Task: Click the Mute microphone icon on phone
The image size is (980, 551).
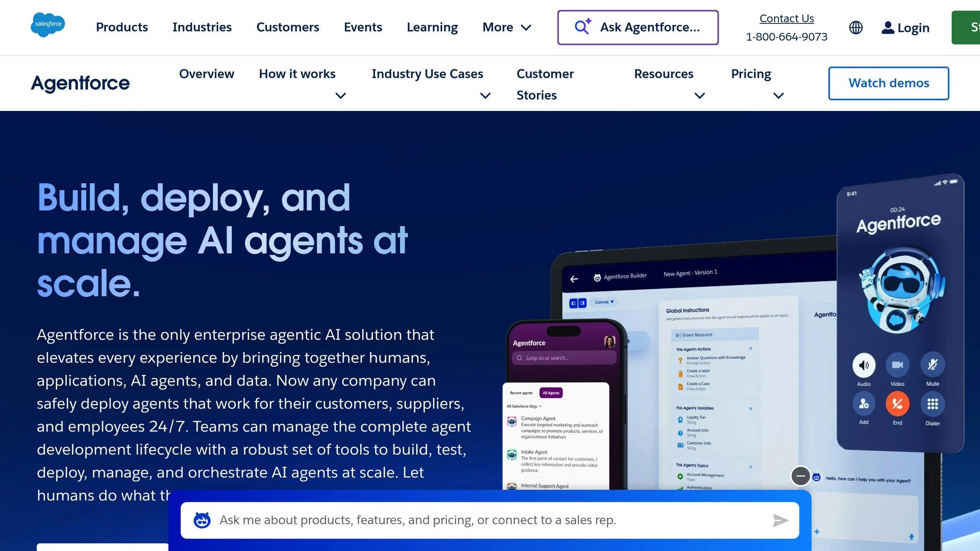Action: coord(932,365)
